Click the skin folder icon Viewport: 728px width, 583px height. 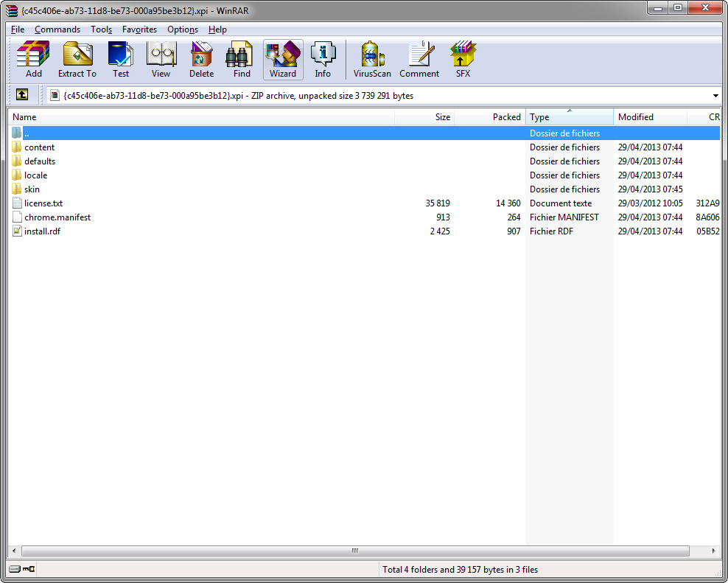[17, 189]
